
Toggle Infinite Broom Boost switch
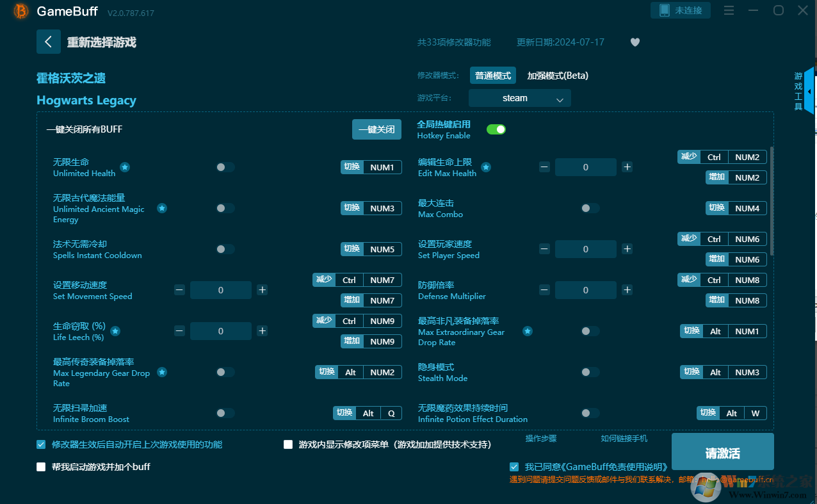pyautogui.click(x=225, y=413)
